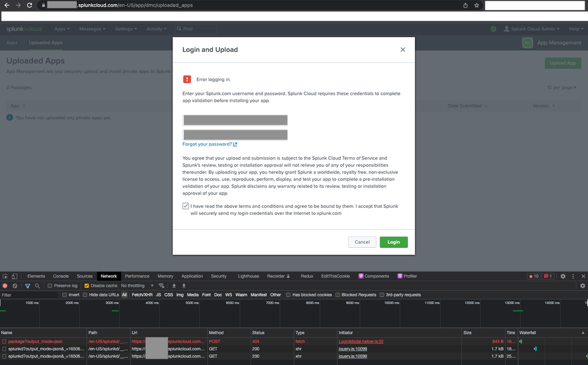Click the 1 issue counter badge
588x365 pixels.
pyautogui.click(x=548, y=276)
